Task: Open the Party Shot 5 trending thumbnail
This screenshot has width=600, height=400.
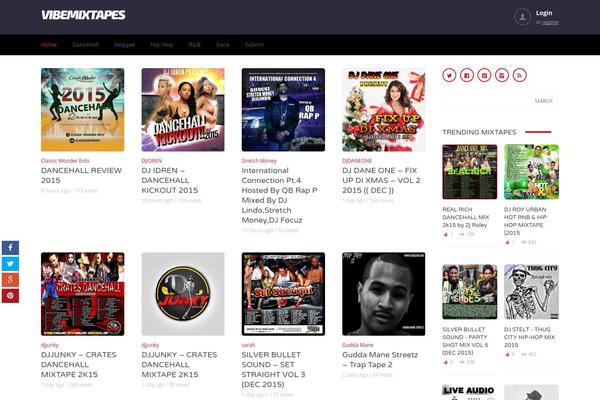Action: click(x=470, y=292)
